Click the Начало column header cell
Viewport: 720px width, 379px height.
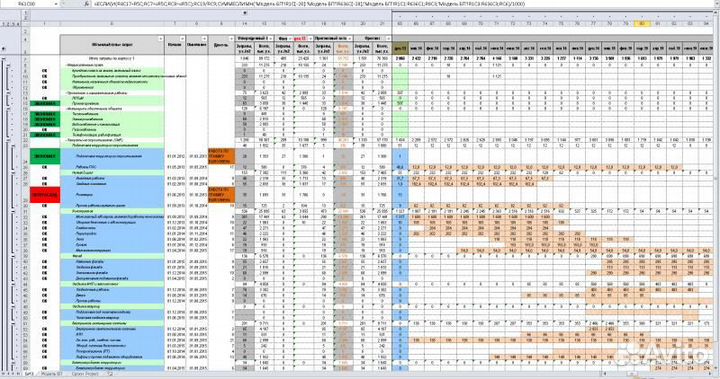point(175,45)
